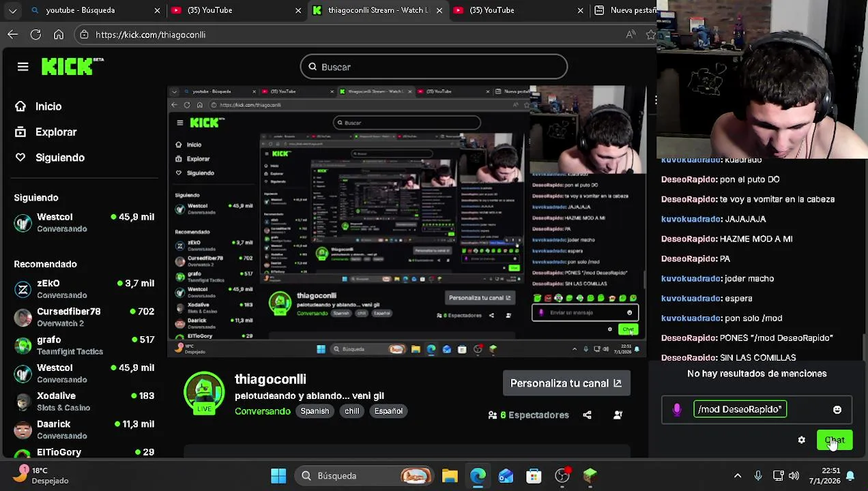Select the Spanish tag
Viewport: 868px width, 491px height.
click(x=315, y=411)
